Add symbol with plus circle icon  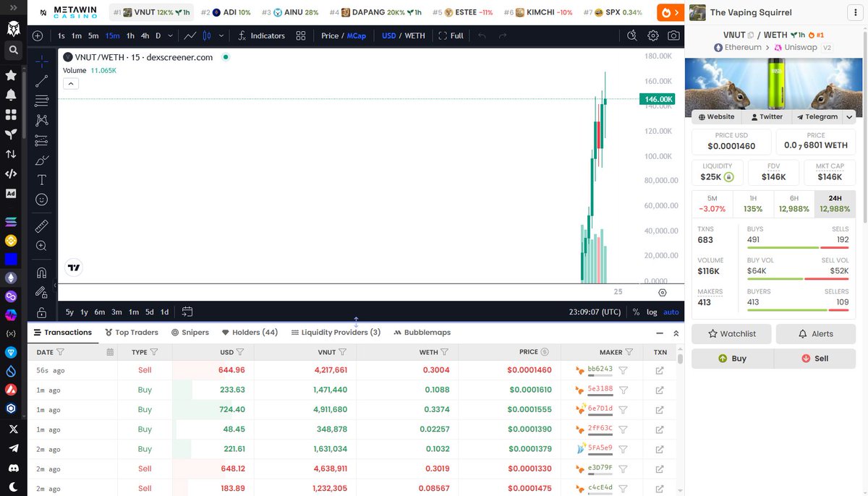tap(38, 35)
